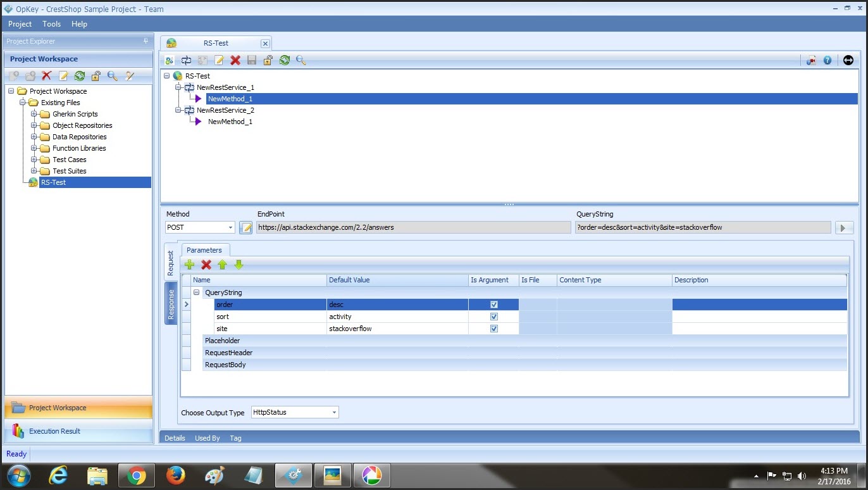
Task: Click the stackoverflow default value cell
Action: [x=397, y=329]
